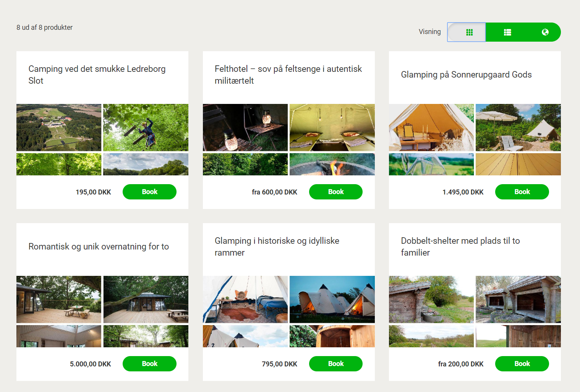Book Camping ved Ledreborg Slot
580x392 pixels.
pyautogui.click(x=149, y=192)
